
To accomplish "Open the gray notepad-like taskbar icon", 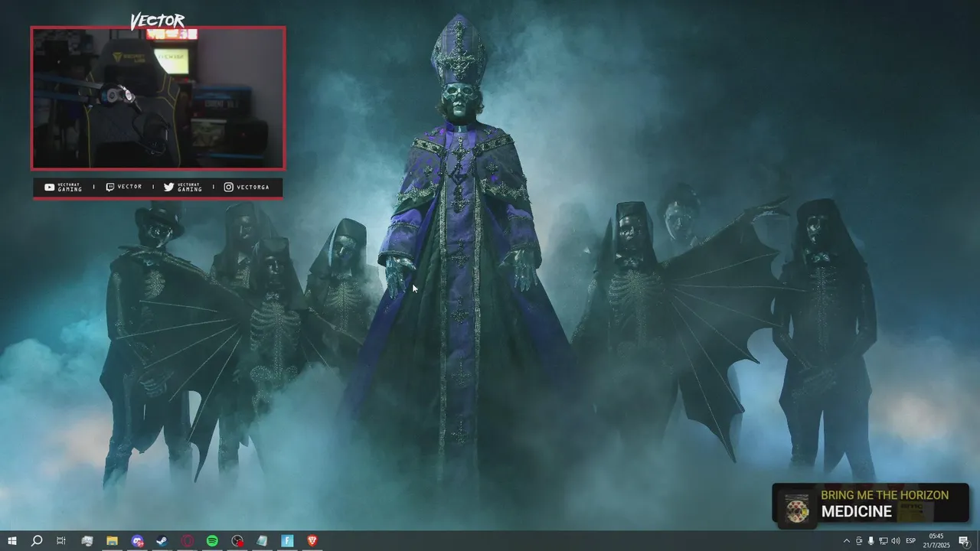I will [262, 541].
